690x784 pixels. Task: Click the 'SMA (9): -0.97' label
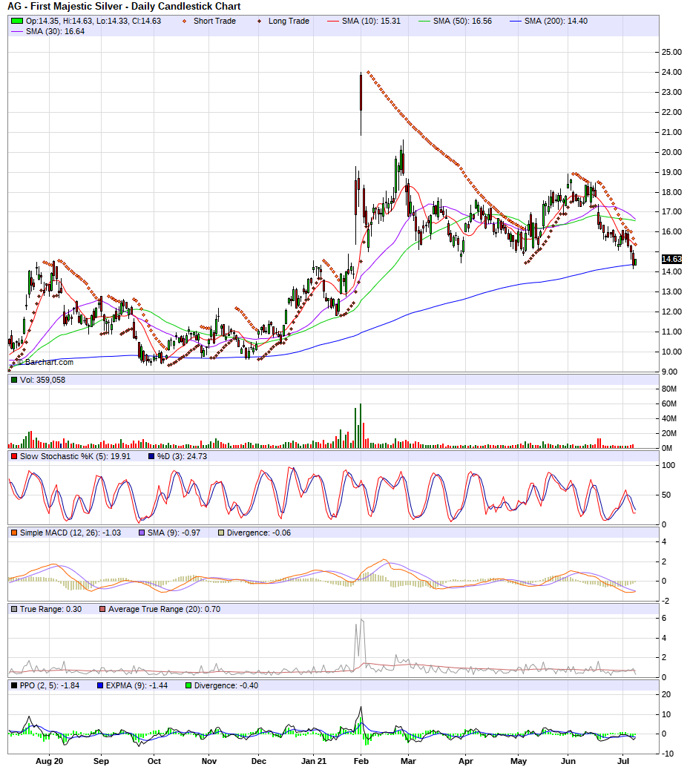coord(174,533)
